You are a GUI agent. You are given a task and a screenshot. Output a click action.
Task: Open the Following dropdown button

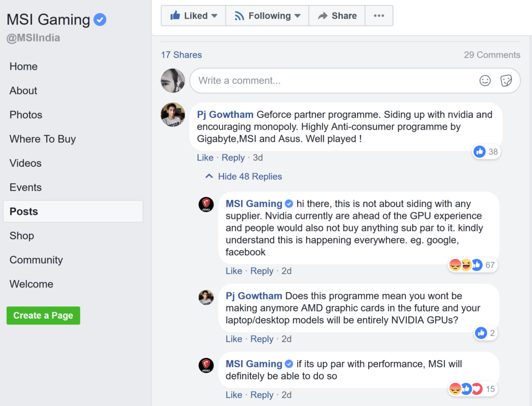pos(267,16)
